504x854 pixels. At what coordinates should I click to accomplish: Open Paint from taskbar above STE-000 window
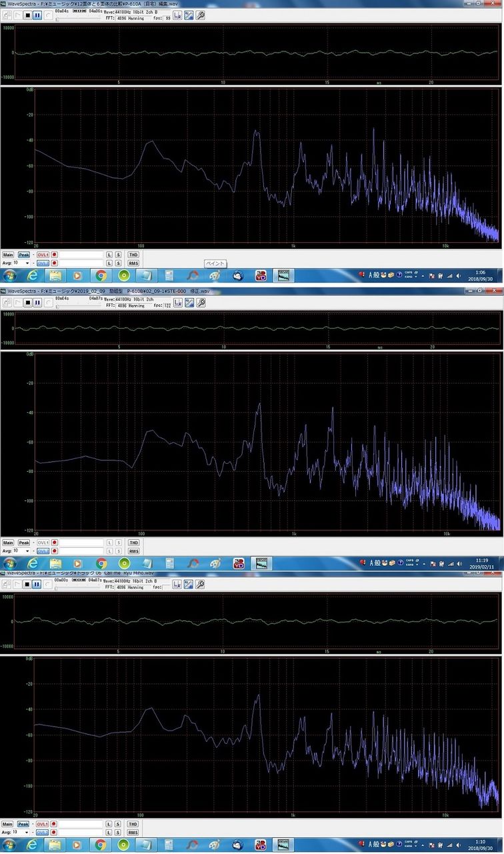tap(215, 275)
